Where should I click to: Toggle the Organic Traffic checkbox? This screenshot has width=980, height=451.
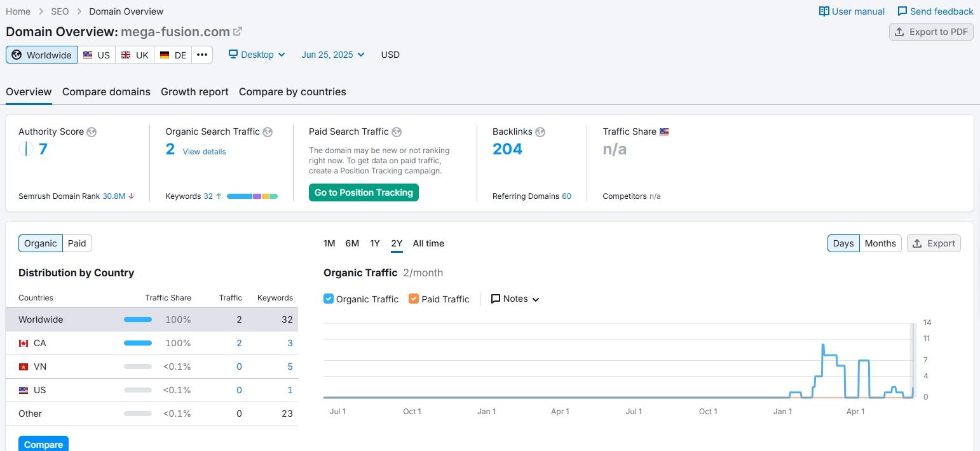point(329,299)
